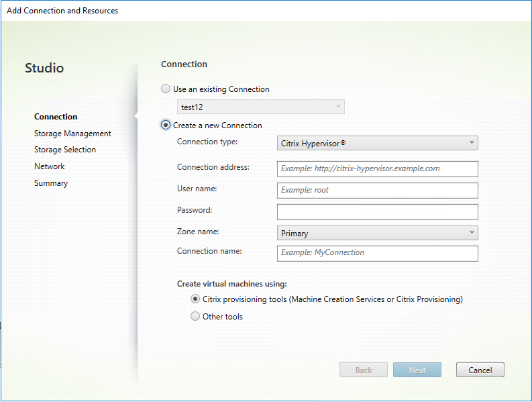532x402 pixels.
Task: Open the Summary step in sidebar
Action: tap(51, 183)
